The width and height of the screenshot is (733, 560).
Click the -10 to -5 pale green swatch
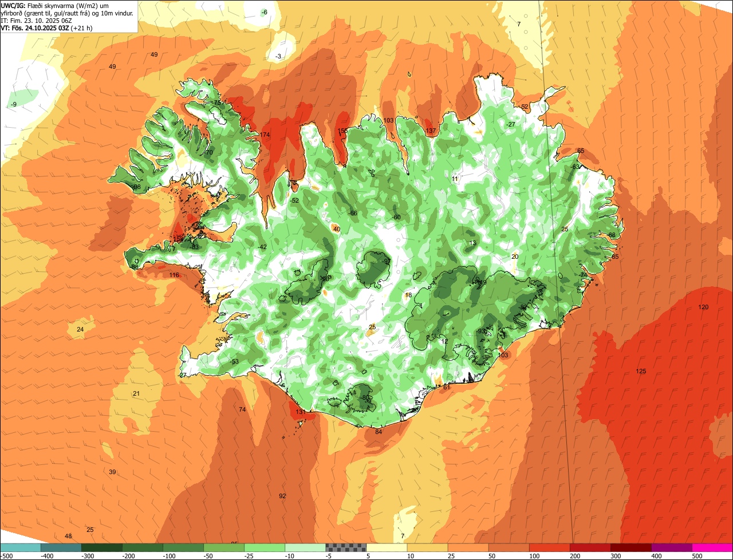(x=305, y=547)
